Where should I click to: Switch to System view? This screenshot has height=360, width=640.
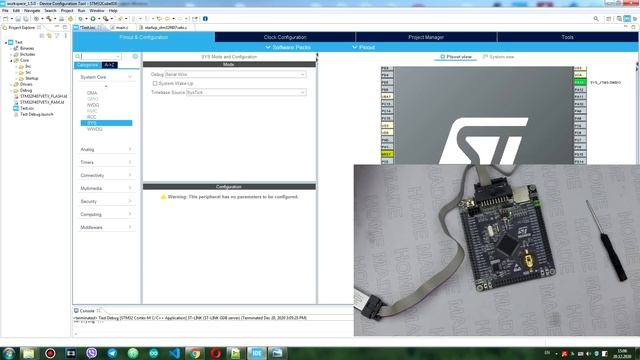498,57
